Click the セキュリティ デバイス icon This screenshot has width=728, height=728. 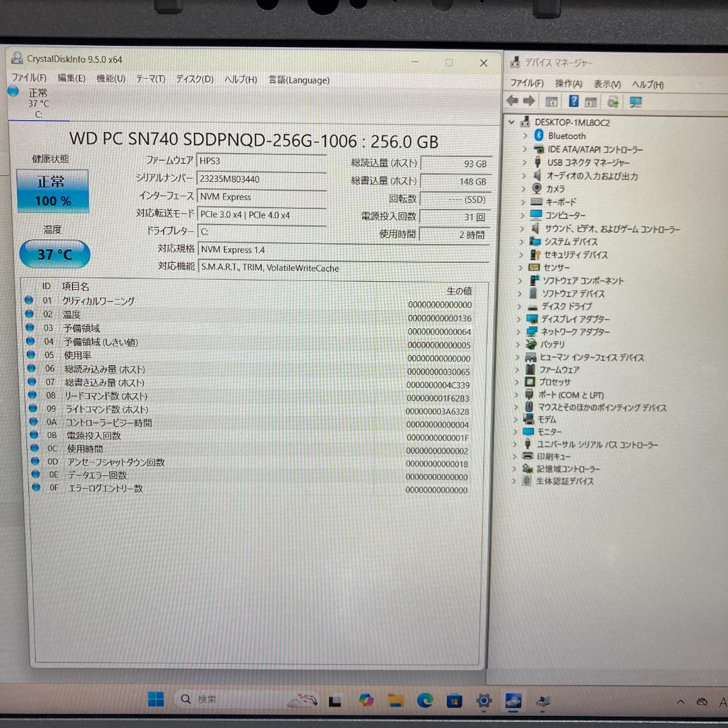tap(535, 254)
